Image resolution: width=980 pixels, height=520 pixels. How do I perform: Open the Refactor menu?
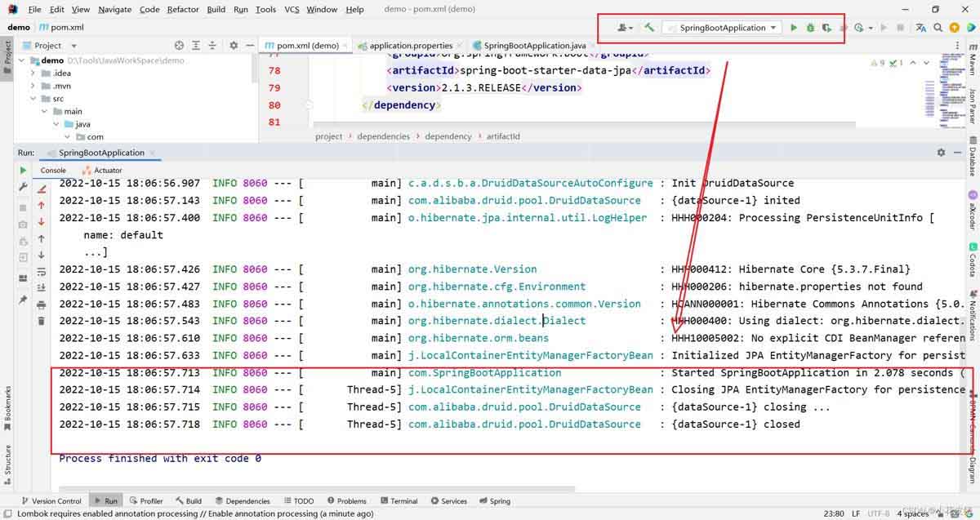coord(182,9)
